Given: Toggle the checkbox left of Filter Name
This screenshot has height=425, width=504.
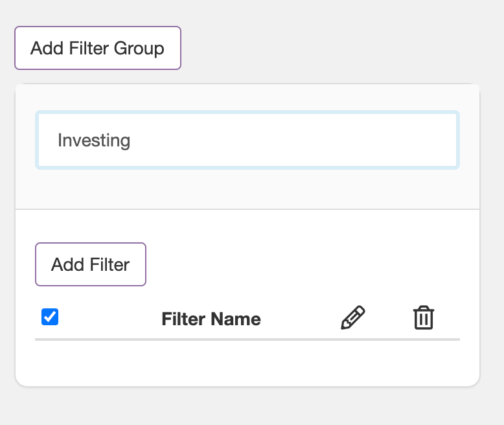Looking at the screenshot, I should (x=50, y=317).
